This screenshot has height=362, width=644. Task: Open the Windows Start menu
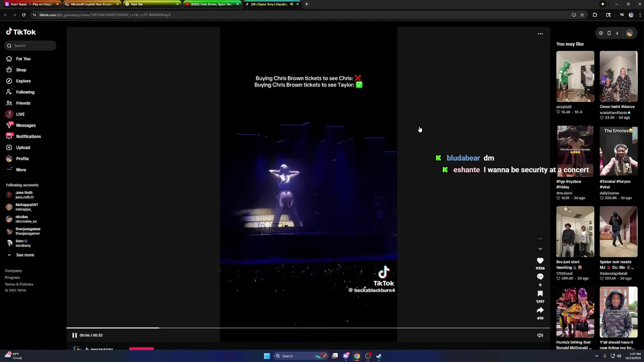coord(267,356)
